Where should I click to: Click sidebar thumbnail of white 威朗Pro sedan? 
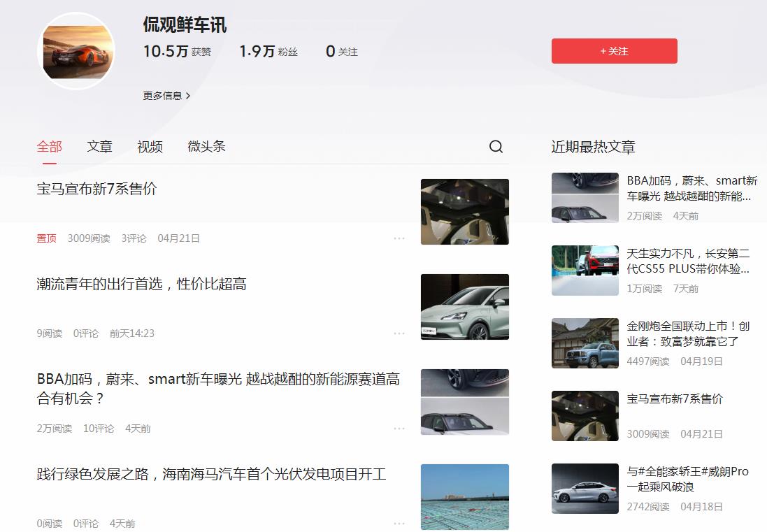point(585,489)
